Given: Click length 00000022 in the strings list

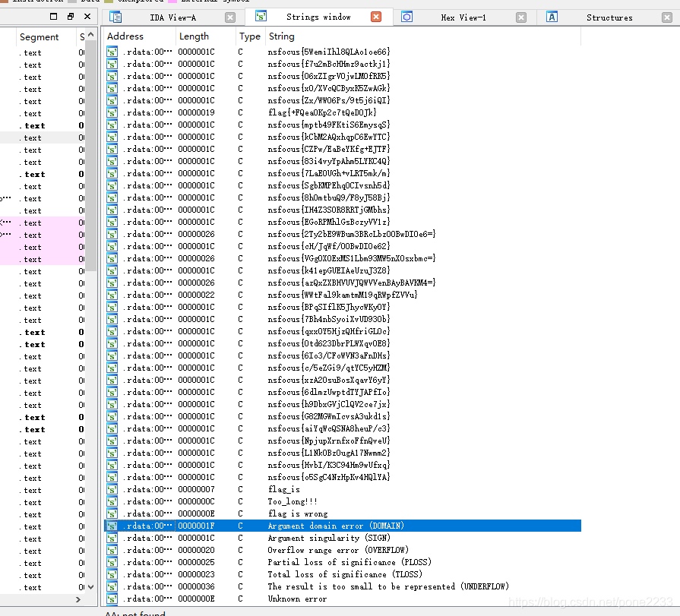Looking at the screenshot, I should point(196,295).
